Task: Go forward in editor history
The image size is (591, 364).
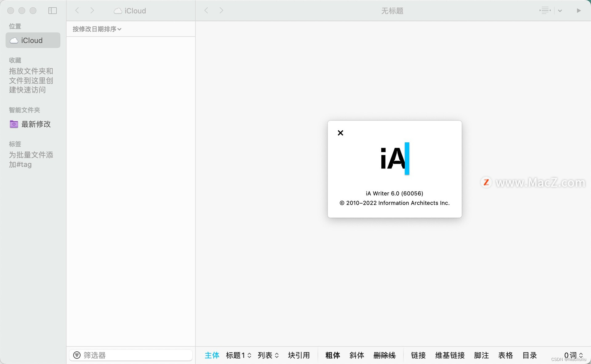Action: 221,11
